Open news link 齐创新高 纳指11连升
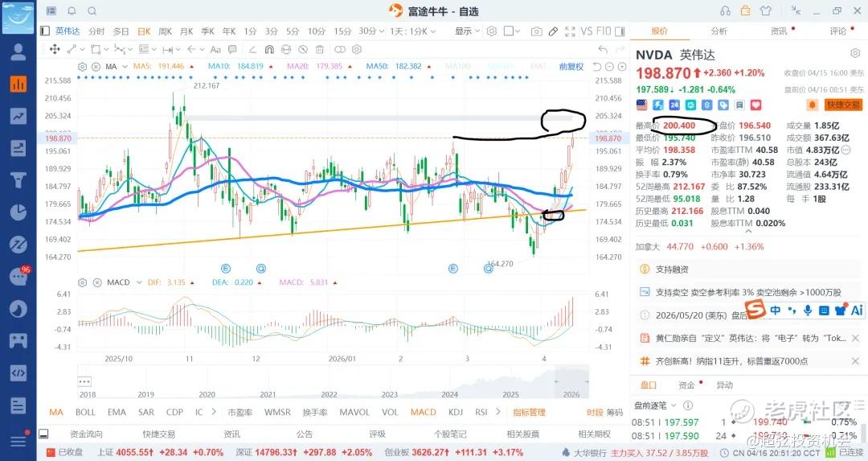Screen dimensions: 868x461 click(x=731, y=361)
